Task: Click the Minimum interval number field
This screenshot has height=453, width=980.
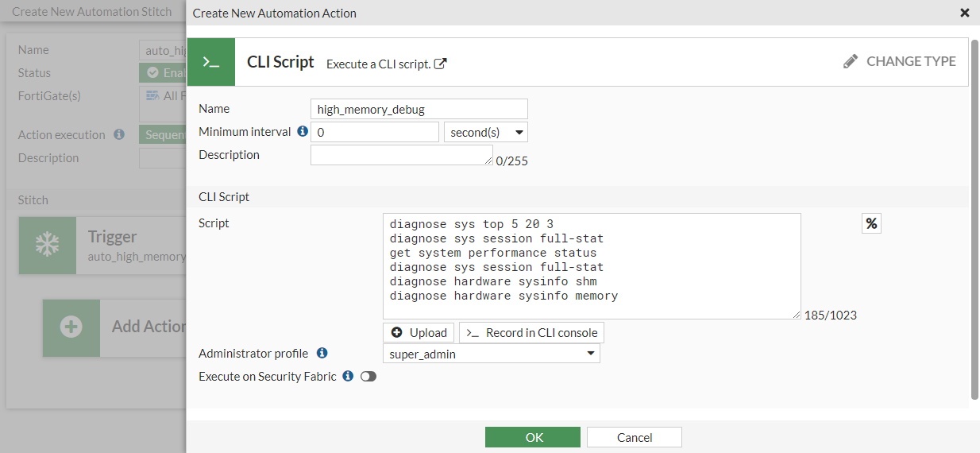Action: point(375,133)
